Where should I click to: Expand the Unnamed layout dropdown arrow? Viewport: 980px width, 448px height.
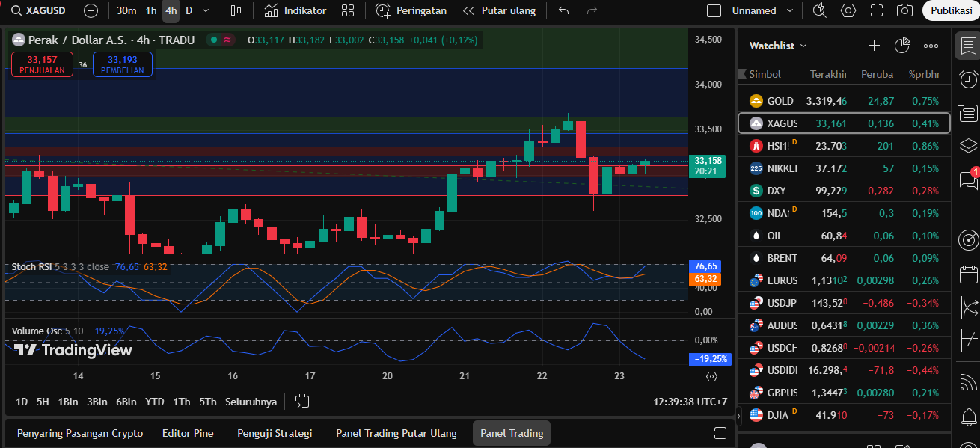791,11
